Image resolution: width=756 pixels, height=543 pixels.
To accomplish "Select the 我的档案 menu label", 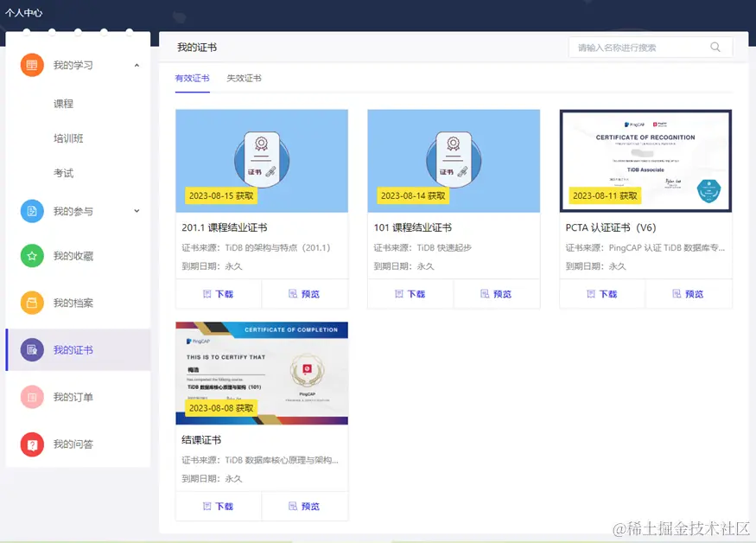I will point(73,303).
